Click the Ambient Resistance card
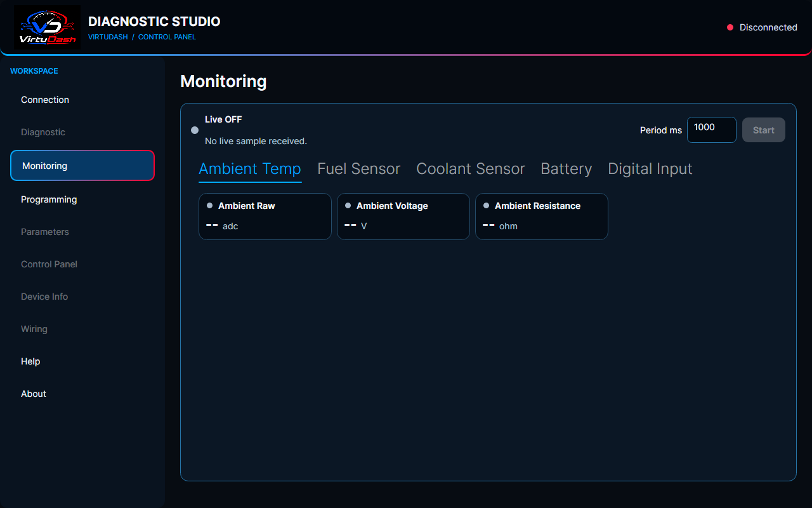This screenshot has height=508, width=812. 542,217
